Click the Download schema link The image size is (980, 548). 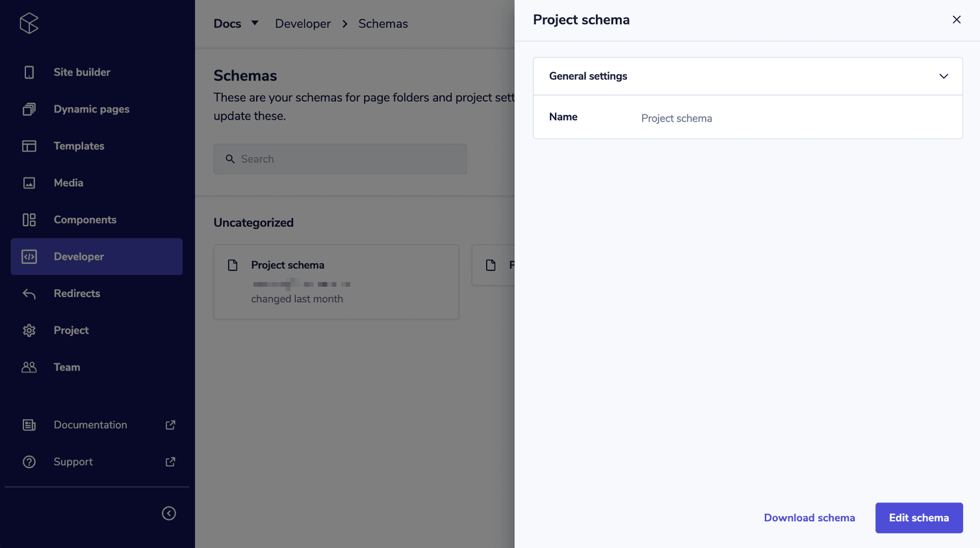[809, 517]
